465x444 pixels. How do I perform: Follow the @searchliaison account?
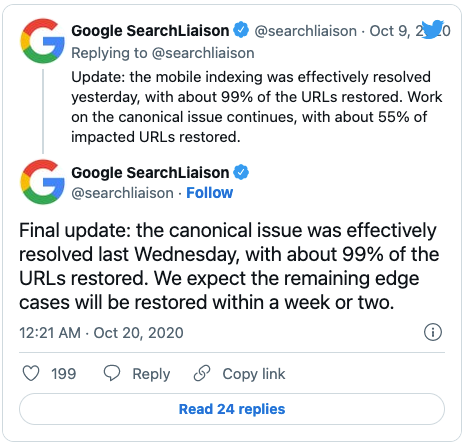pos(210,193)
